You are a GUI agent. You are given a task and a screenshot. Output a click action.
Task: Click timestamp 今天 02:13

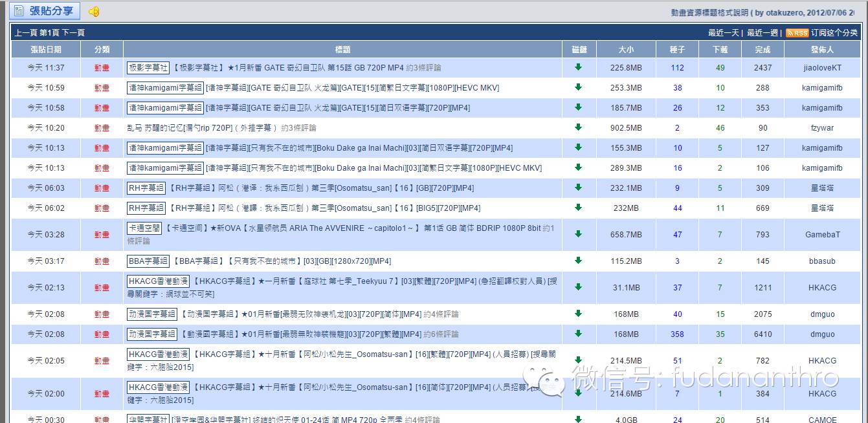click(x=46, y=287)
